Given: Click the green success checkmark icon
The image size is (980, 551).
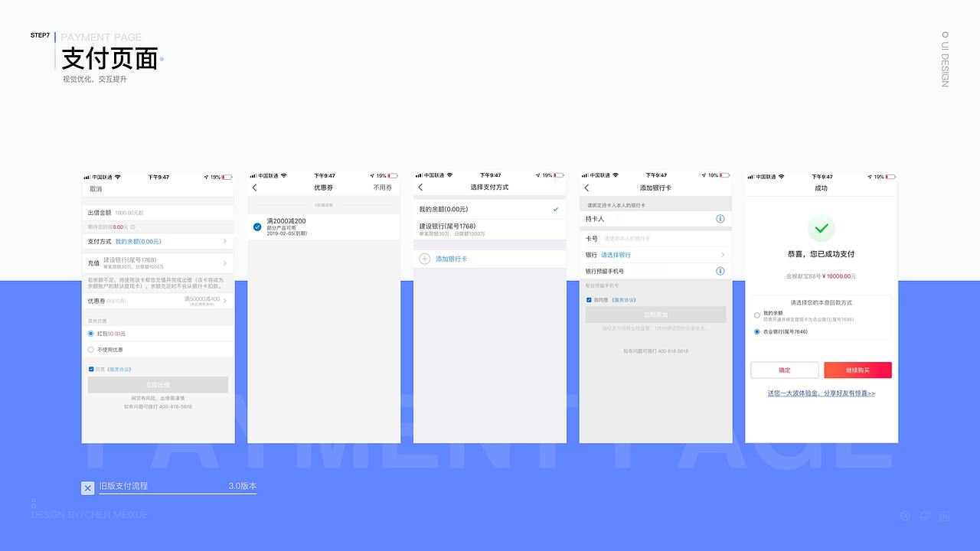Looking at the screenshot, I should (822, 228).
